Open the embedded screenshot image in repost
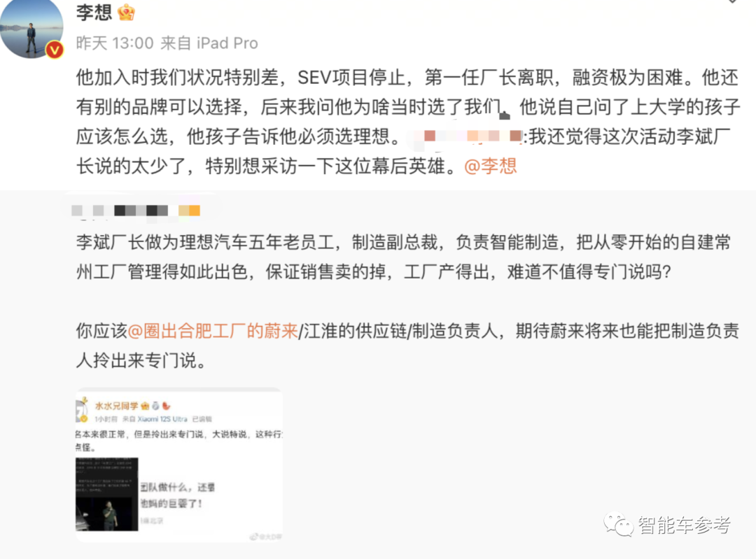The width and height of the screenshot is (756, 559). pyautogui.click(x=179, y=465)
